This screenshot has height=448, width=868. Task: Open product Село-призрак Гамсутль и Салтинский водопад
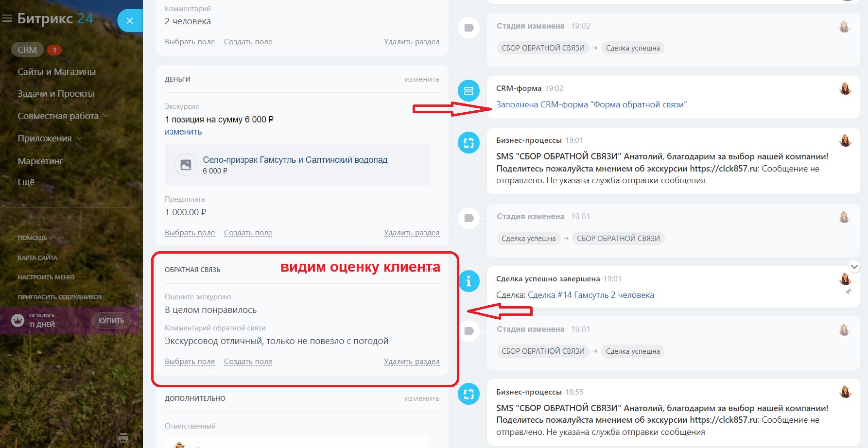[x=295, y=160]
